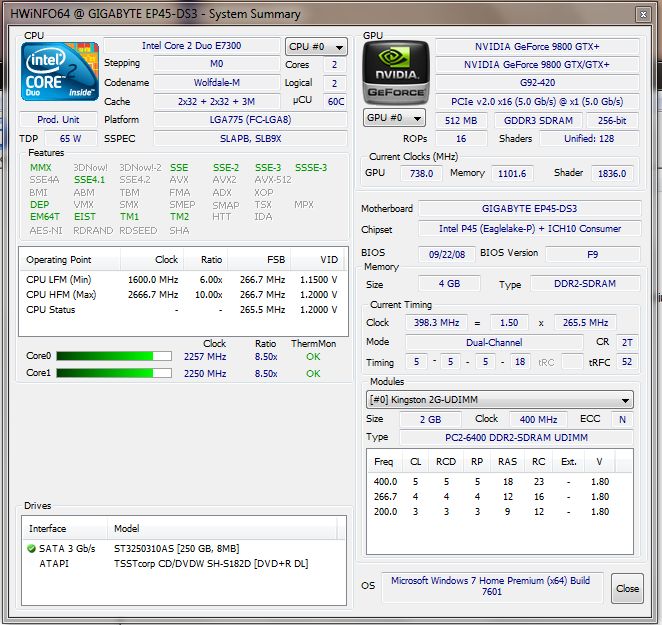This screenshot has width=662, height=625.
Task: Click the RAS column header in modules table
Action: coord(507,462)
